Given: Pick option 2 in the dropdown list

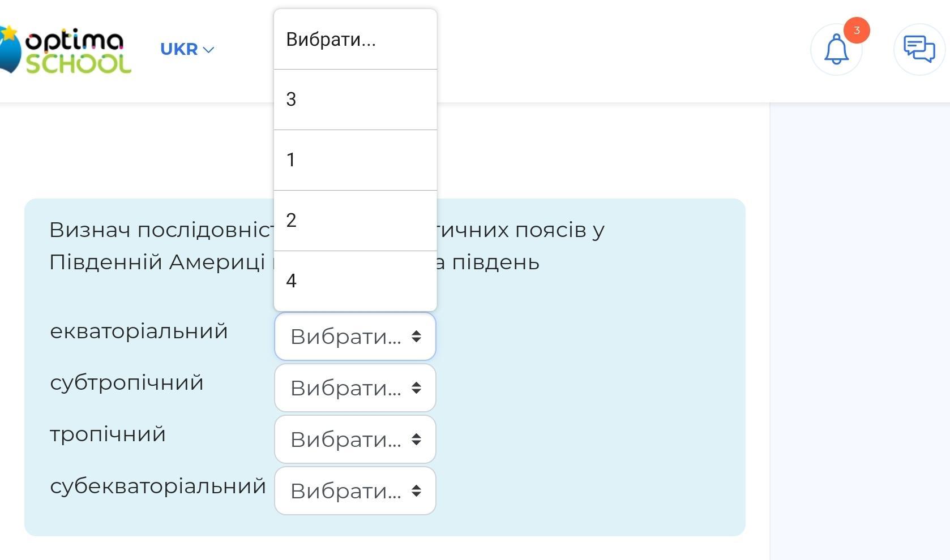Looking at the screenshot, I should [x=355, y=221].
